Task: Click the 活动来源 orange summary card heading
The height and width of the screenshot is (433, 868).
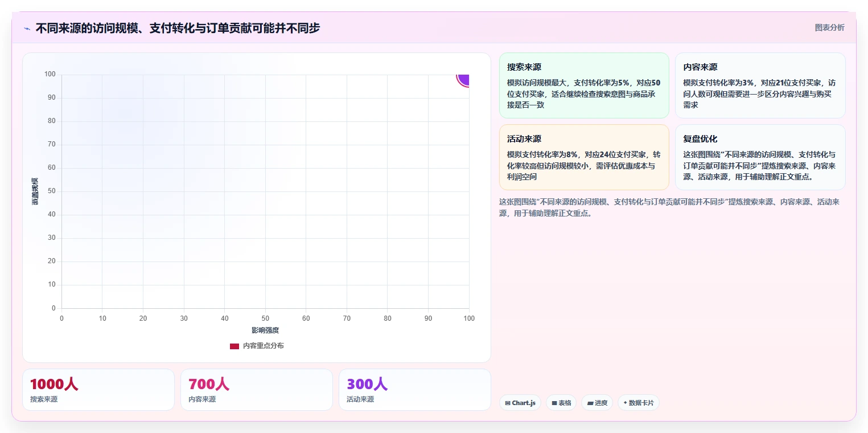Action: (524, 139)
